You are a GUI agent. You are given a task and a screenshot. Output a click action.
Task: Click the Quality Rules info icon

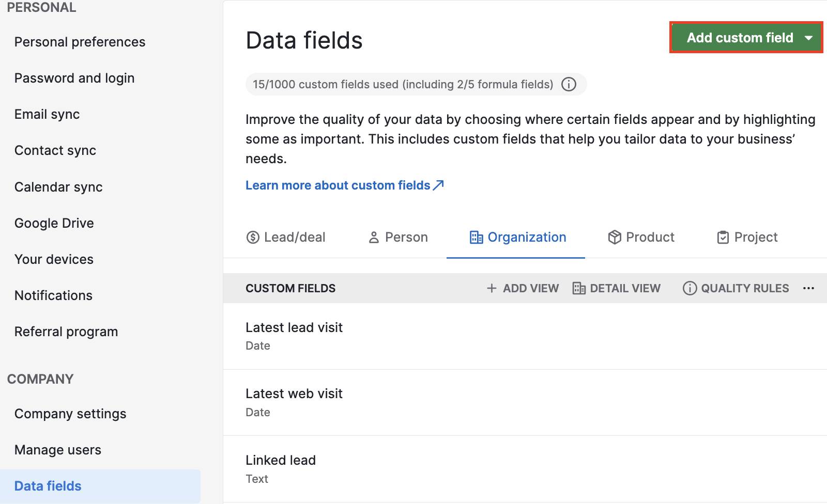tap(690, 288)
